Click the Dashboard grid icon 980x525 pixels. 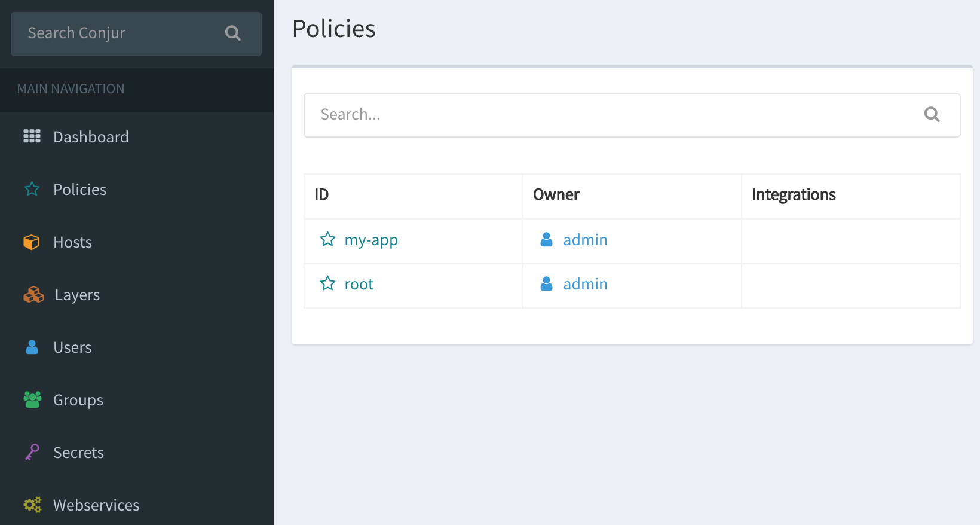click(x=32, y=136)
